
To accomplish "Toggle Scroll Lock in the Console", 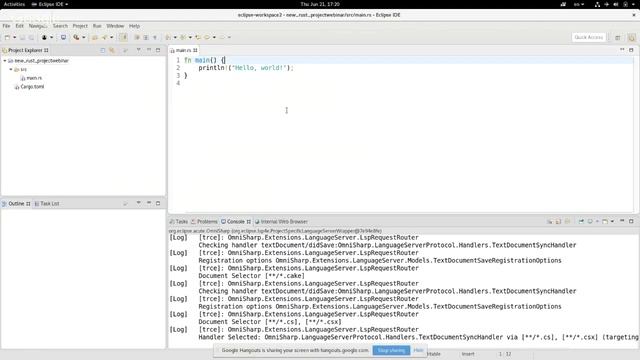I will 558,221.
